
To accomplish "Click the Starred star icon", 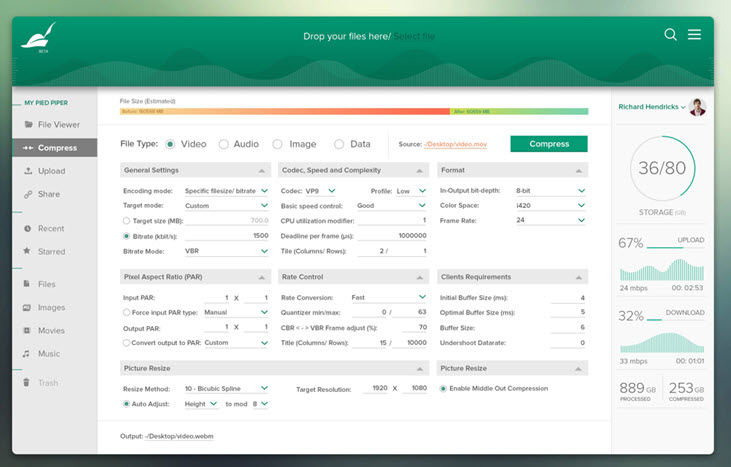I will (x=28, y=251).
